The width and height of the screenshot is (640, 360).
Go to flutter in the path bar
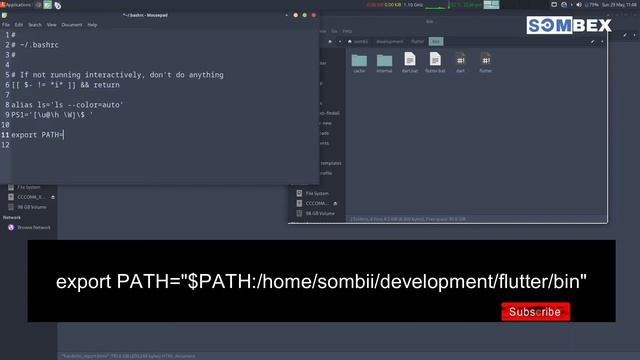pyautogui.click(x=418, y=42)
